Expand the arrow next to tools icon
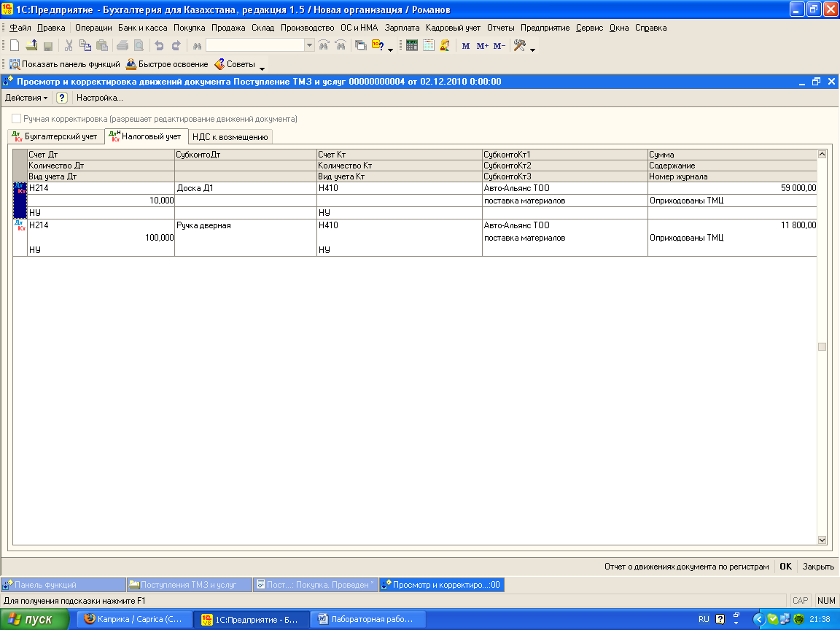840x630 pixels. (532, 50)
